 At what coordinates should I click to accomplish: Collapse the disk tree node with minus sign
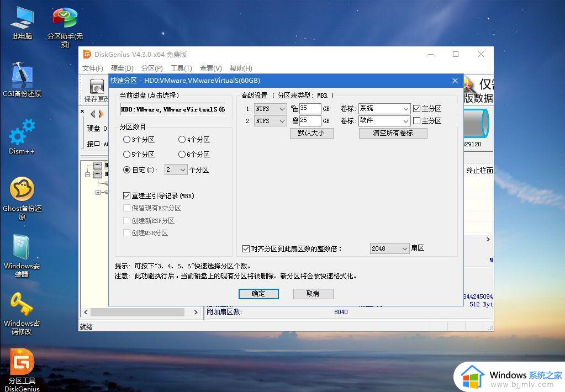tap(88, 174)
